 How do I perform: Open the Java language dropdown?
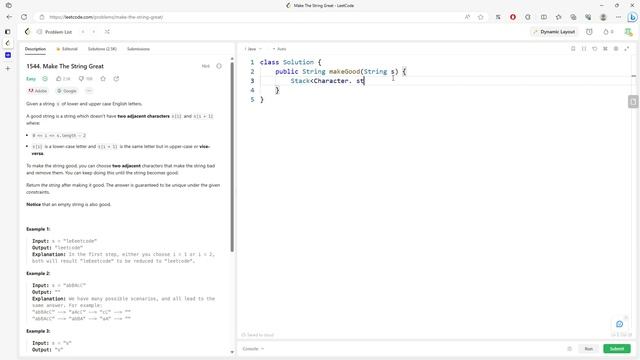(253, 49)
